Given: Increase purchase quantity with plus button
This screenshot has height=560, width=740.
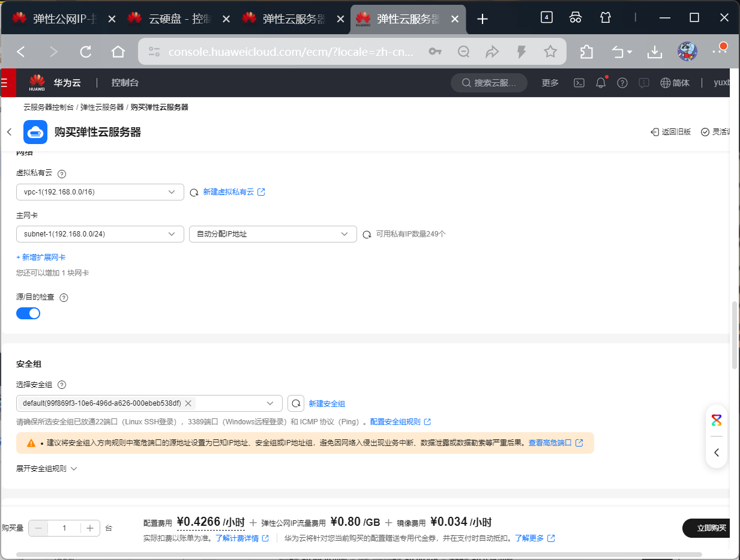Looking at the screenshot, I should pyautogui.click(x=90, y=528).
